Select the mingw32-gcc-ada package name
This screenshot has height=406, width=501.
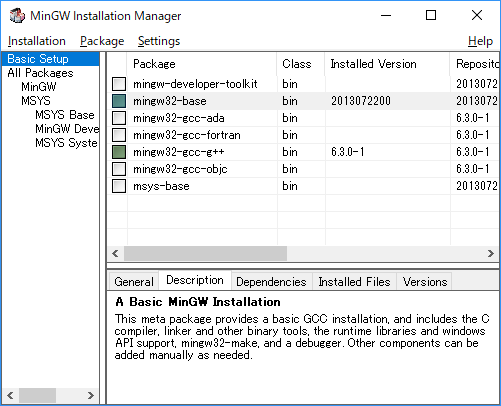tap(179, 118)
